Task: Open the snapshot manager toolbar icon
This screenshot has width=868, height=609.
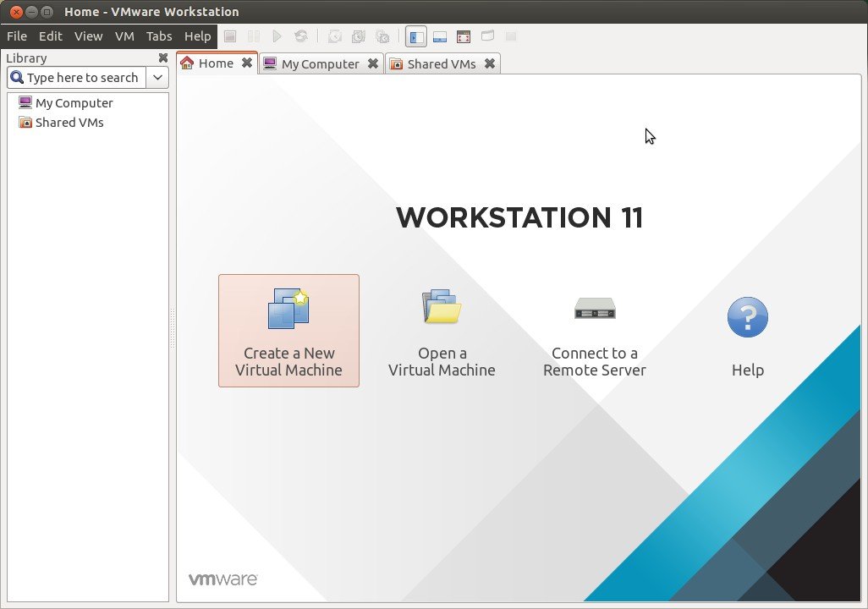Action: (x=382, y=36)
